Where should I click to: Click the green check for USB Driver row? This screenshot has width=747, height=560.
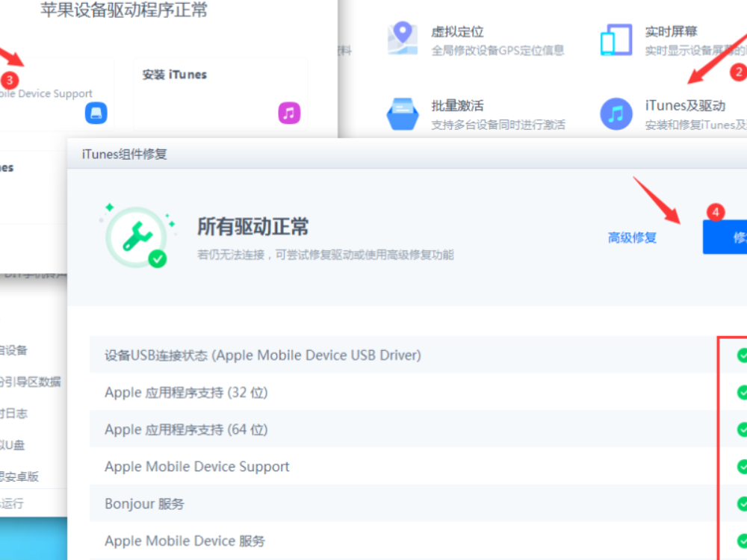point(743,355)
